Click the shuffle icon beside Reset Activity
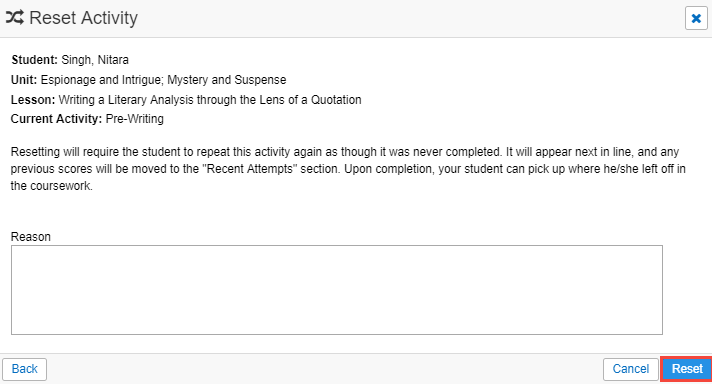712x384 pixels. pyautogui.click(x=15, y=18)
